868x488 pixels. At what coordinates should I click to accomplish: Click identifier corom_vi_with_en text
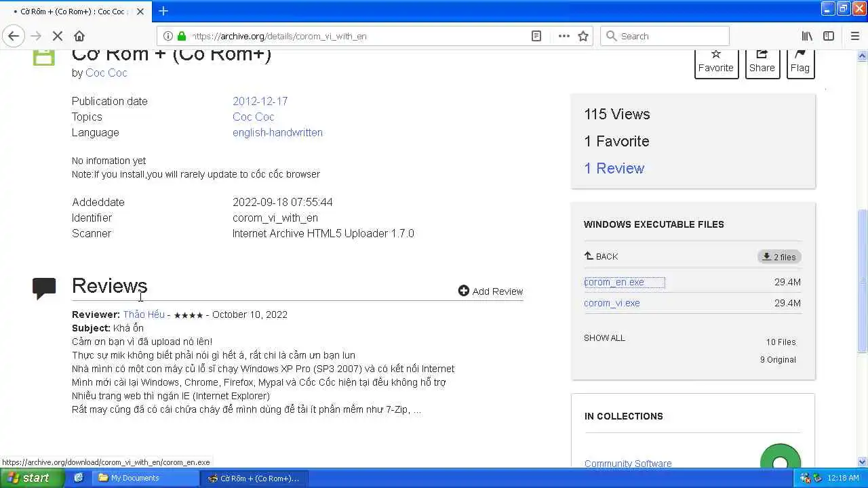(275, 218)
